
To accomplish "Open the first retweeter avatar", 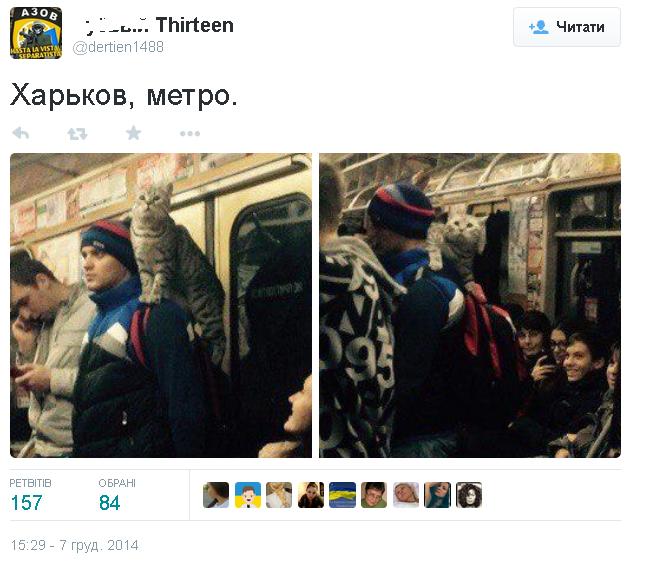I will 216,495.
